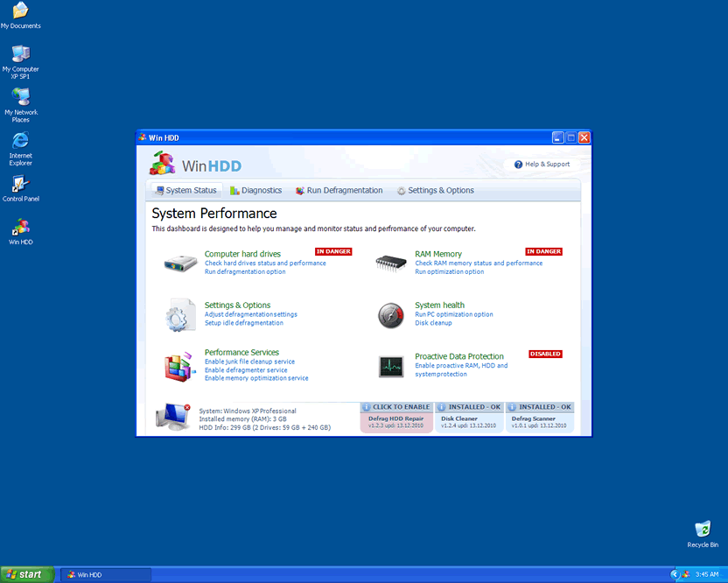
Task: Click the Computer hard drives icon
Action: (181, 263)
